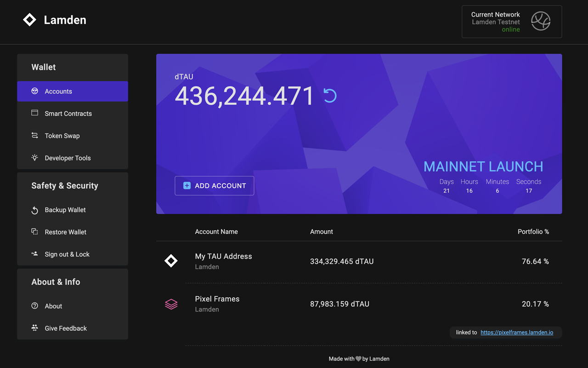Select the My TAU Address account row
Viewport: 588px width, 368px height.
tap(322, 261)
